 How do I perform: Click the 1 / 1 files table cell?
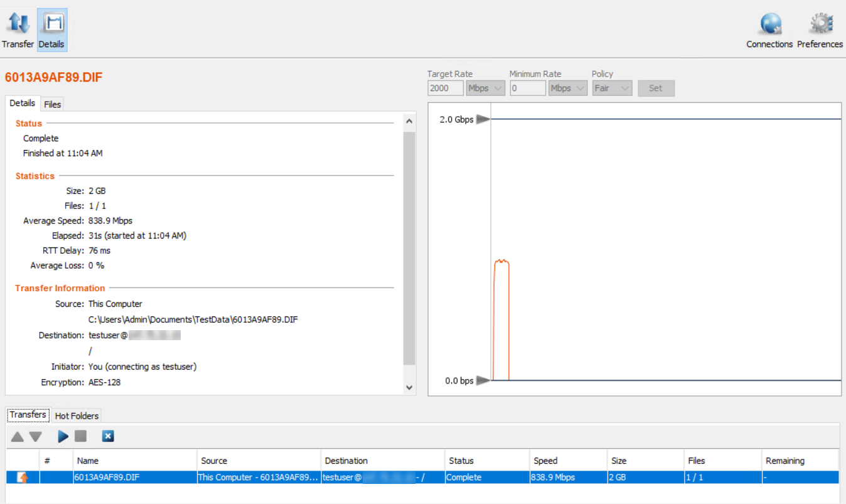tap(723, 478)
